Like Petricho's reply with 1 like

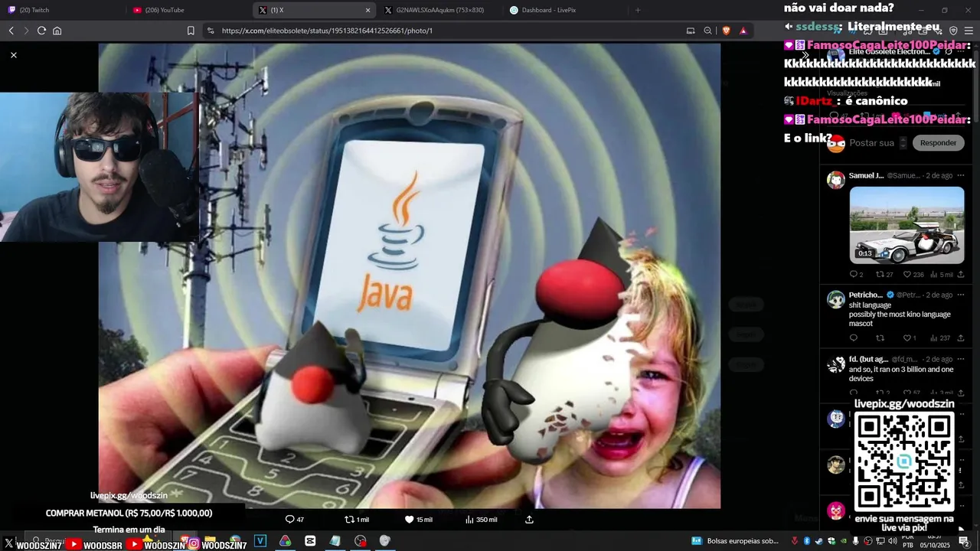point(910,338)
